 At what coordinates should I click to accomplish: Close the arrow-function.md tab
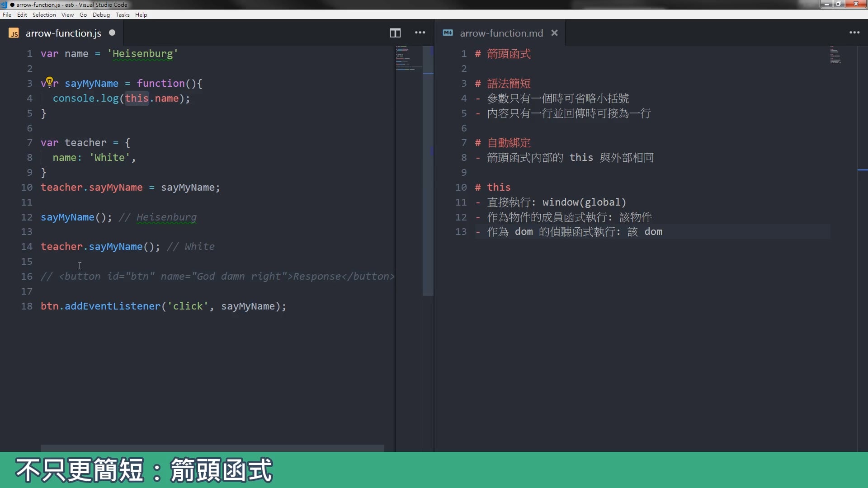[555, 33]
